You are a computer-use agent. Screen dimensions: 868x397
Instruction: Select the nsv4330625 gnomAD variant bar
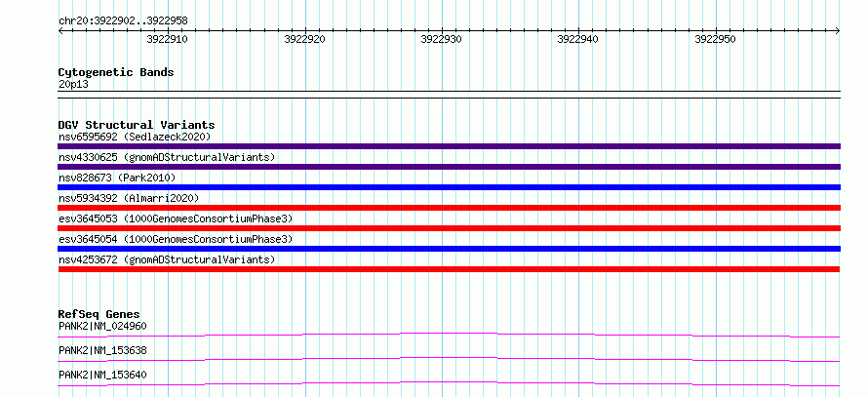[449, 167]
